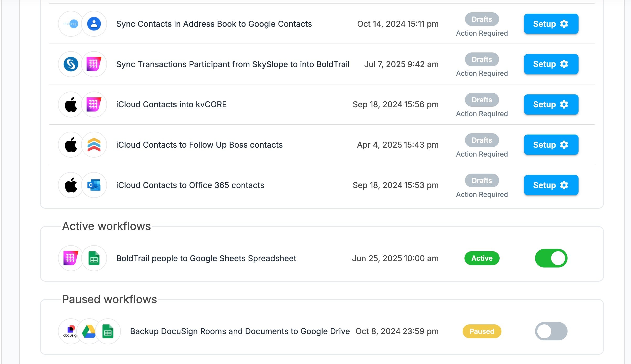Screen dimensions: 631x364
Task: Click the Google Sheets icon in Active workflows
Action: pyautogui.click(x=94, y=258)
